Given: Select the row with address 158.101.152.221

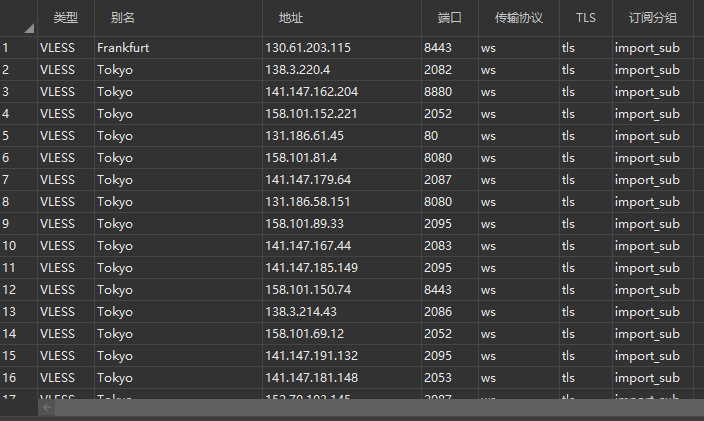Looking at the screenshot, I should 311,114.
